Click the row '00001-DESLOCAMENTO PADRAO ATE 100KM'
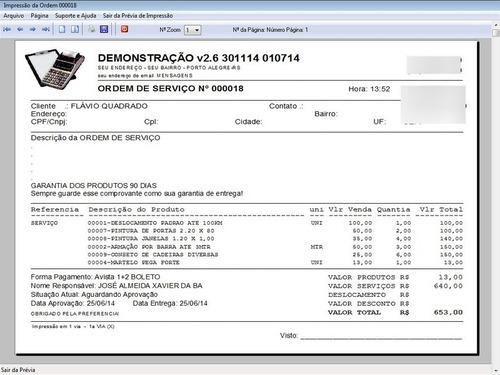Viewport: 500px width, 375px height. click(x=247, y=223)
